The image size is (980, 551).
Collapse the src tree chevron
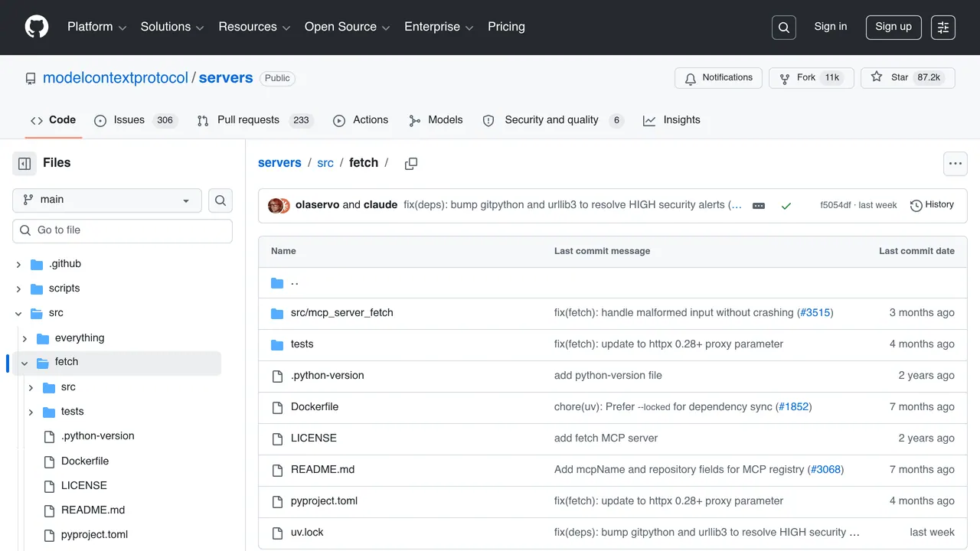tap(18, 313)
